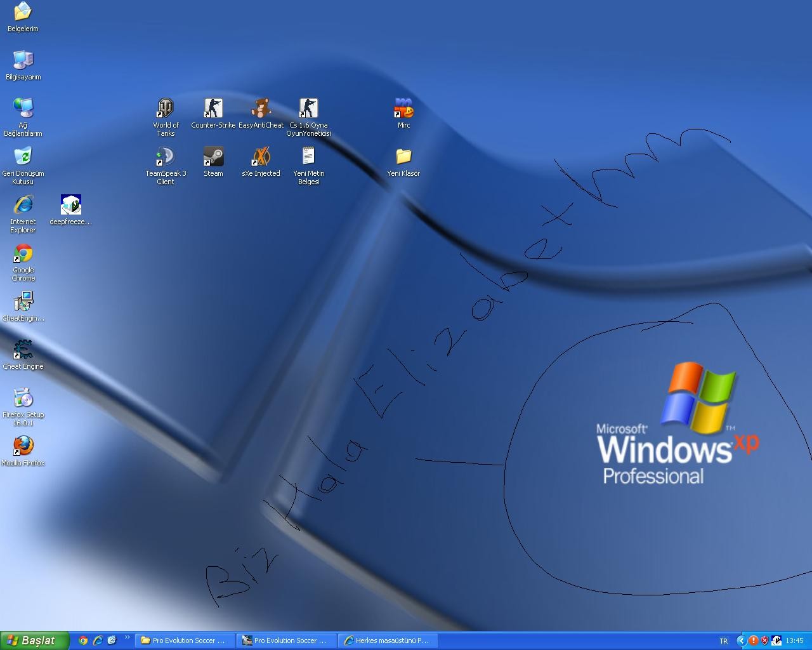The width and height of the screenshot is (812, 650).
Task: Select the CheatEngin... installer icon
Action: point(23,301)
